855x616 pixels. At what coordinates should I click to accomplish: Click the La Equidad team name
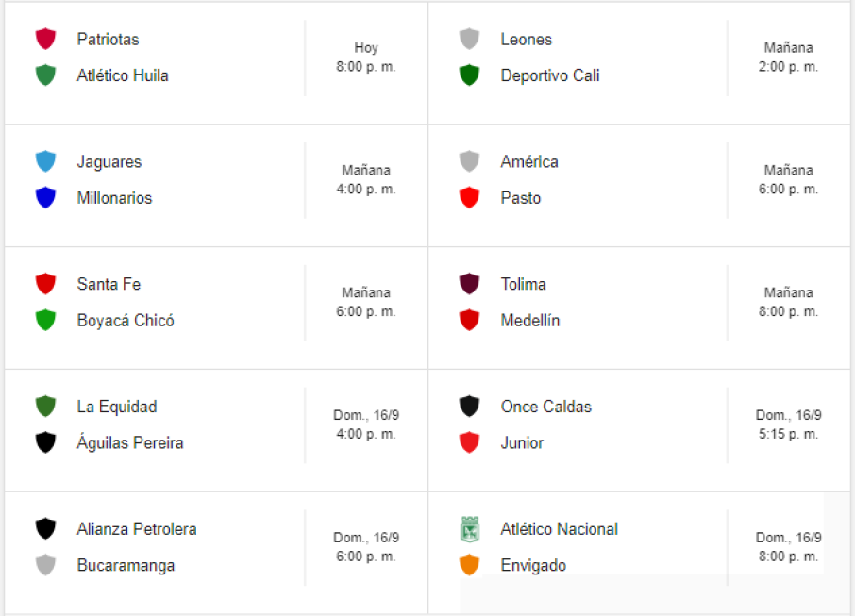117,407
